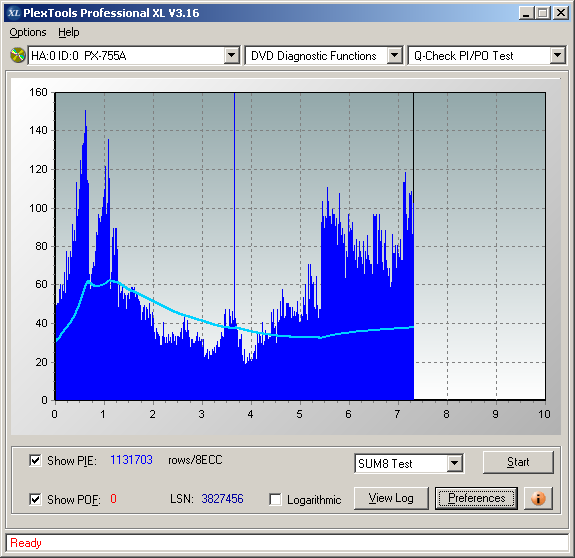
Task: Click the orange info icon button
Action: [538, 498]
